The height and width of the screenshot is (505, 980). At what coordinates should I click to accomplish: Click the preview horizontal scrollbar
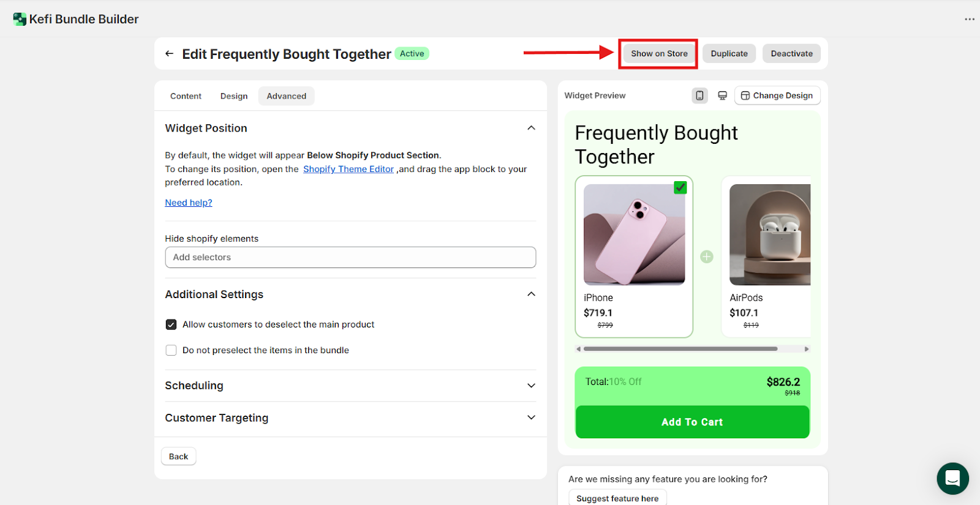680,349
